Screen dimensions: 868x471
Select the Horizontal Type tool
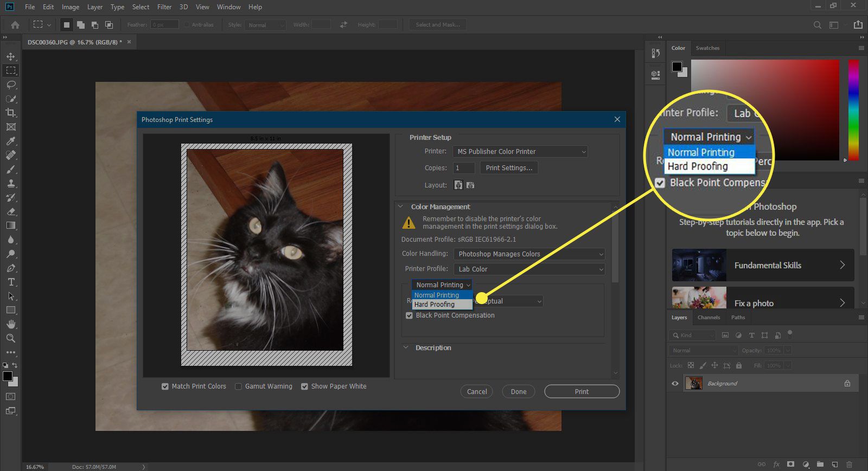point(10,282)
